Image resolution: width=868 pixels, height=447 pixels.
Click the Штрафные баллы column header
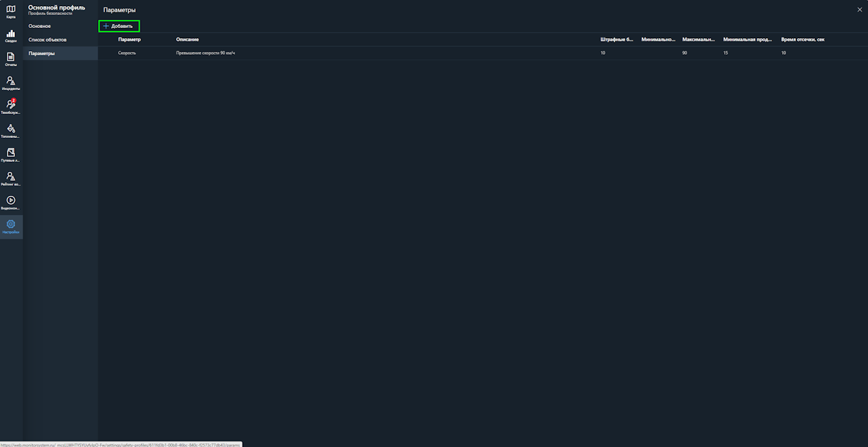pyautogui.click(x=616, y=40)
